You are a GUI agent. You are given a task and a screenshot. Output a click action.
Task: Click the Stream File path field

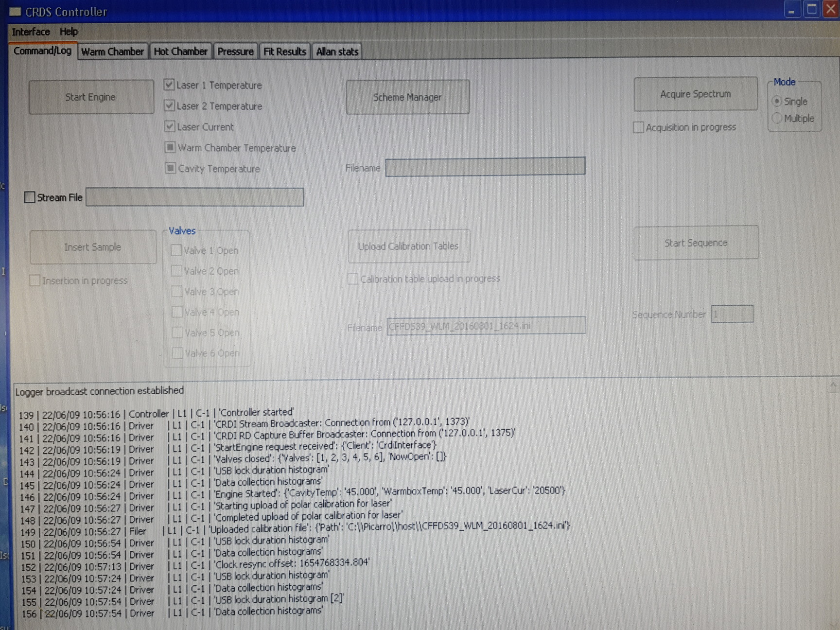click(194, 197)
